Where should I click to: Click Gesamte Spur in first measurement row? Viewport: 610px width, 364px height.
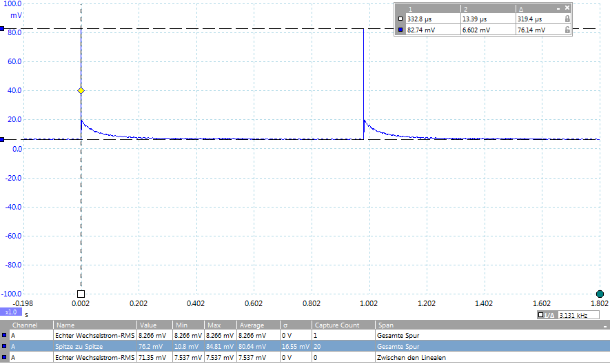click(x=398, y=335)
